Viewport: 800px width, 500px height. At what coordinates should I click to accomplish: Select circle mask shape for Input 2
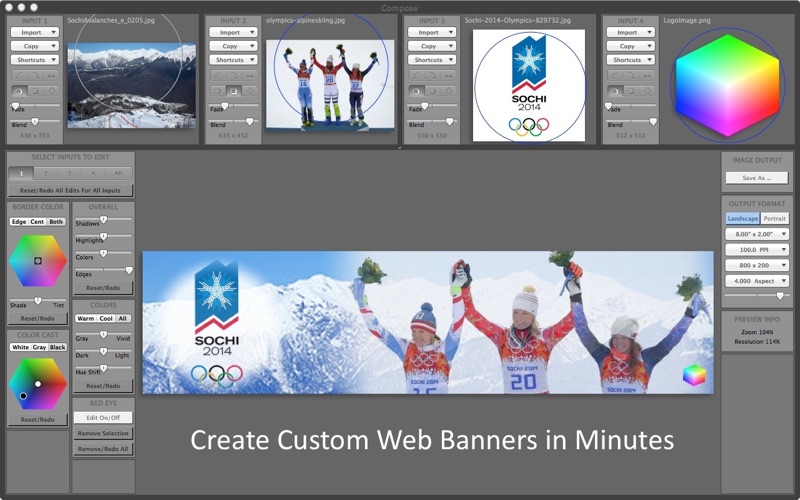pyautogui.click(x=218, y=91)
